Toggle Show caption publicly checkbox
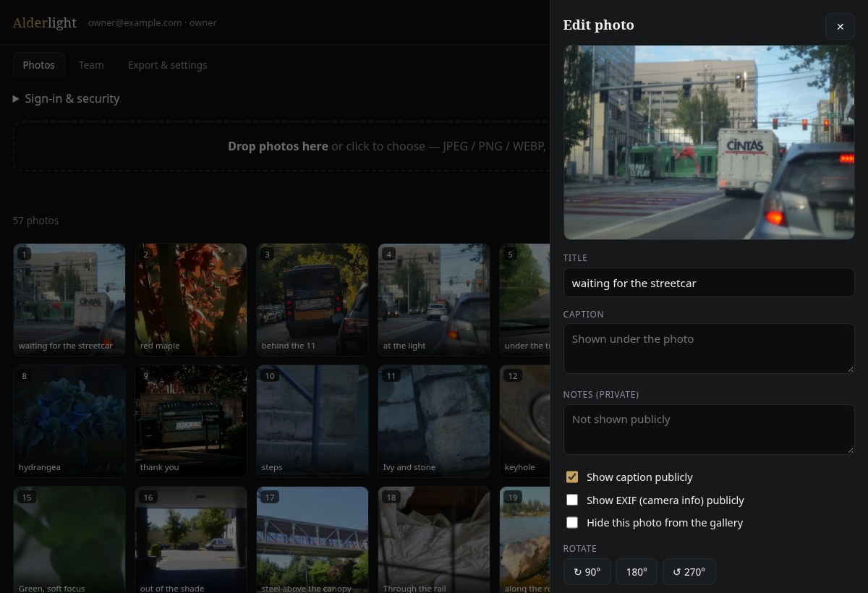The image size is (868, 593). (572, 477)
